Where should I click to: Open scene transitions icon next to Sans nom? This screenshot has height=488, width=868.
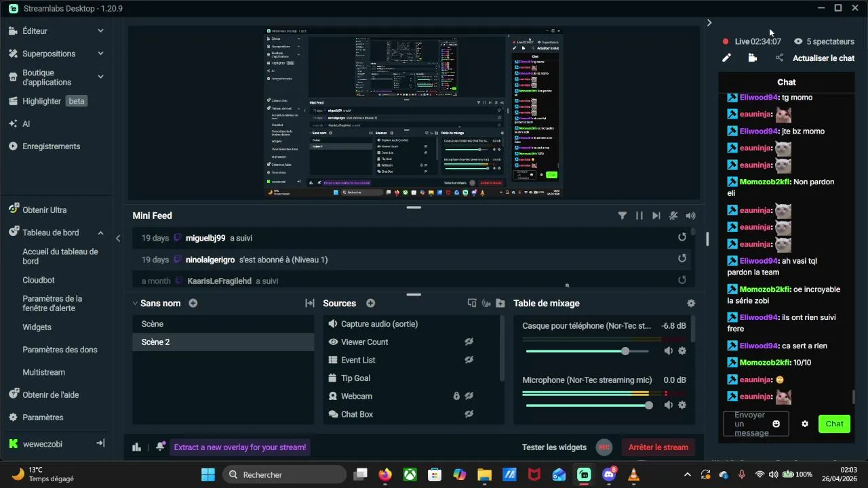[x=309, y=303]
